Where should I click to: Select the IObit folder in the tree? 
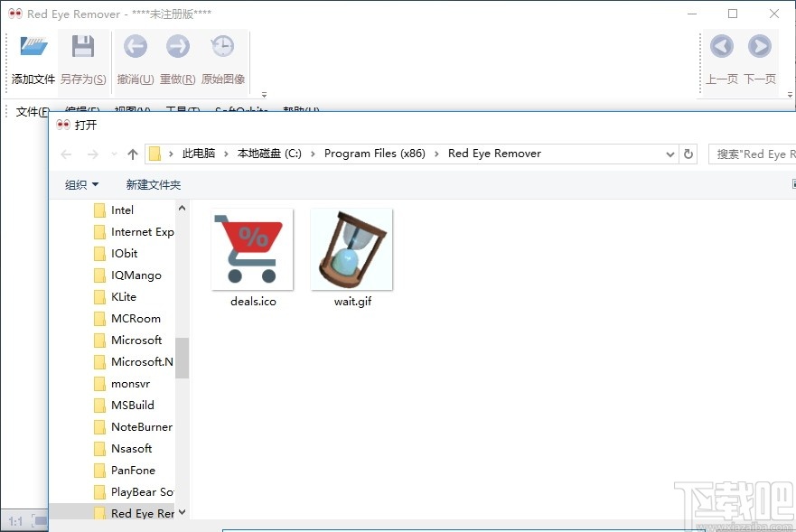coord(116,253)
